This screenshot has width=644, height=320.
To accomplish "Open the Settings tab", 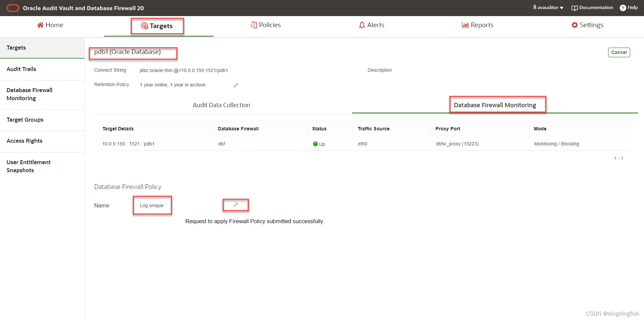I will point(587,25).
